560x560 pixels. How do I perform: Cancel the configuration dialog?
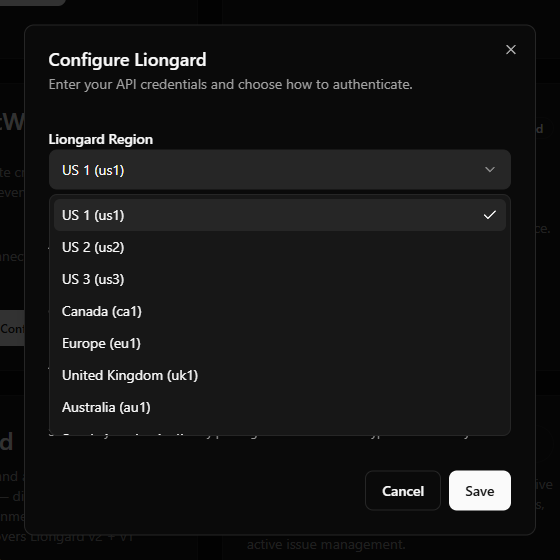(x=403, y=491)
